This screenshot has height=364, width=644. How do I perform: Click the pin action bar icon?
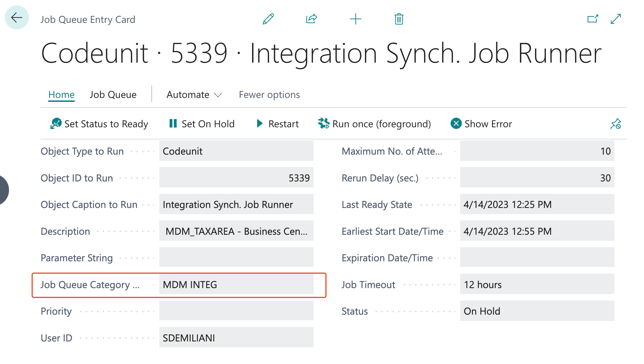616,124
